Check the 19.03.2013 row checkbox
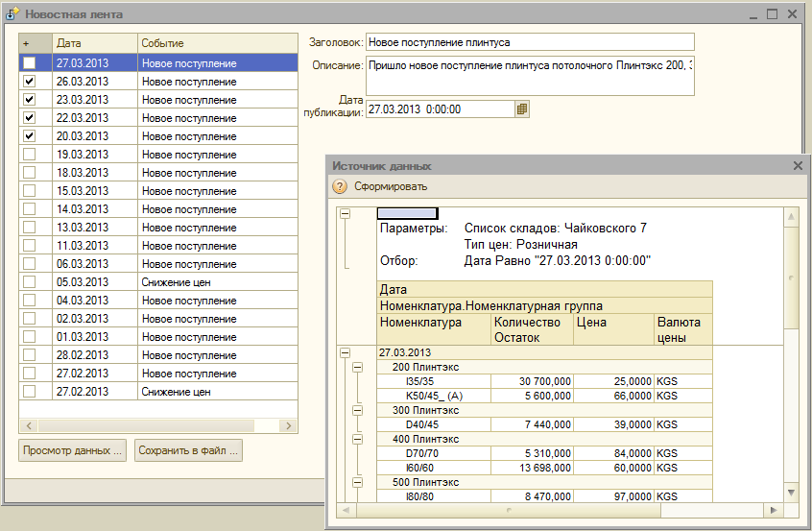This screenshot has height=531, width=812. coord(30,155)
